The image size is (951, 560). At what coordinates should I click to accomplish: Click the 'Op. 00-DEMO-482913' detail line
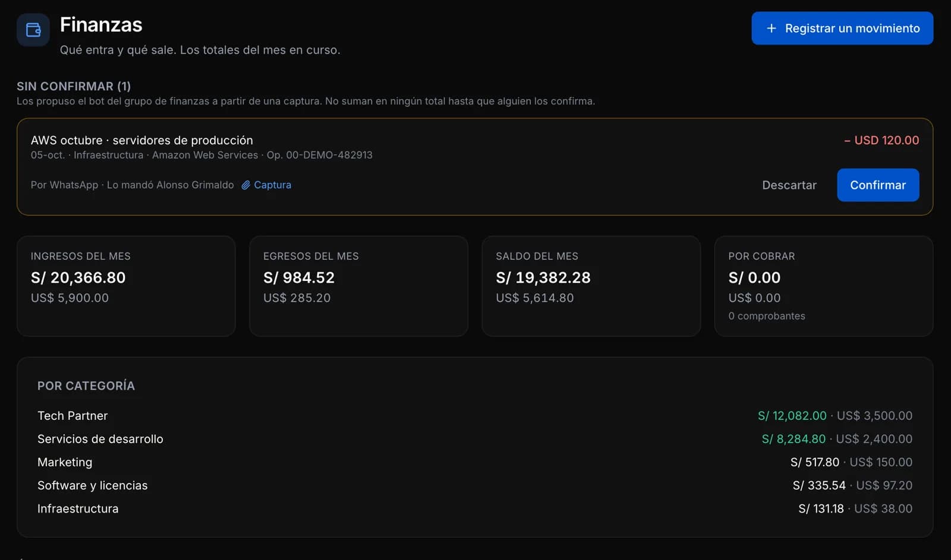[x=319, y=155]
